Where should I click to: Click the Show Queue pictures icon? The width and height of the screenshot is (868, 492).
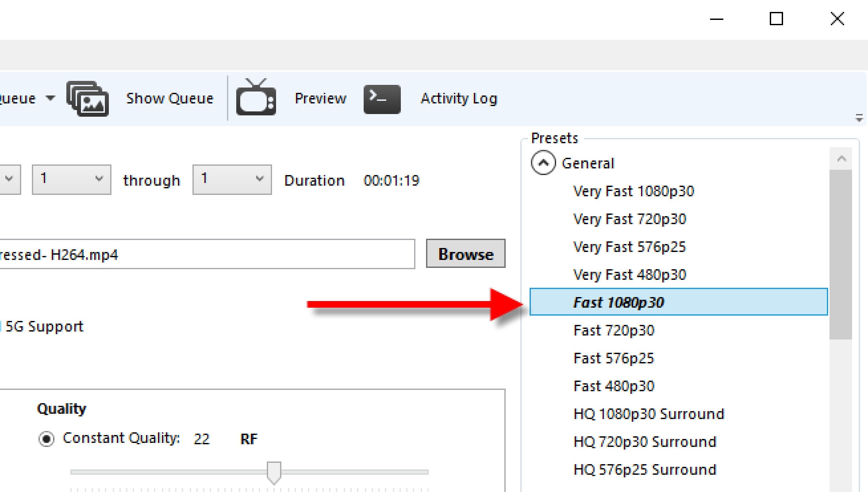pyautogui.click(x=88, y=99)
